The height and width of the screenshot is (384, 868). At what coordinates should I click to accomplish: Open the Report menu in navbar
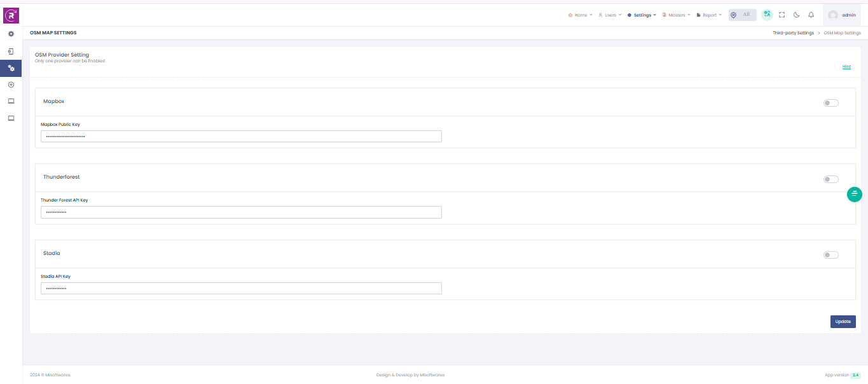(709, 15)
